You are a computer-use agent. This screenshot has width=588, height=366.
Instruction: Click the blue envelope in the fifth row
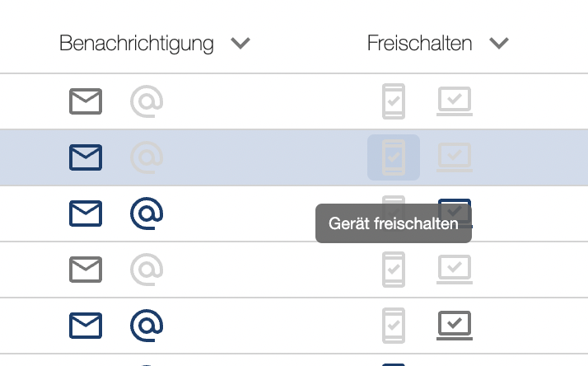(86, 326)
